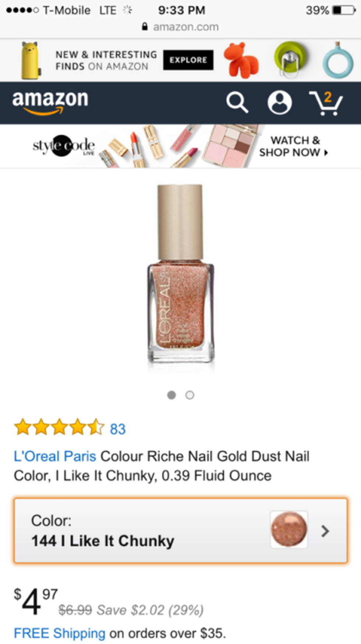Tap the blue ring item in banner
361x644 pixels.
click(338, 60)
